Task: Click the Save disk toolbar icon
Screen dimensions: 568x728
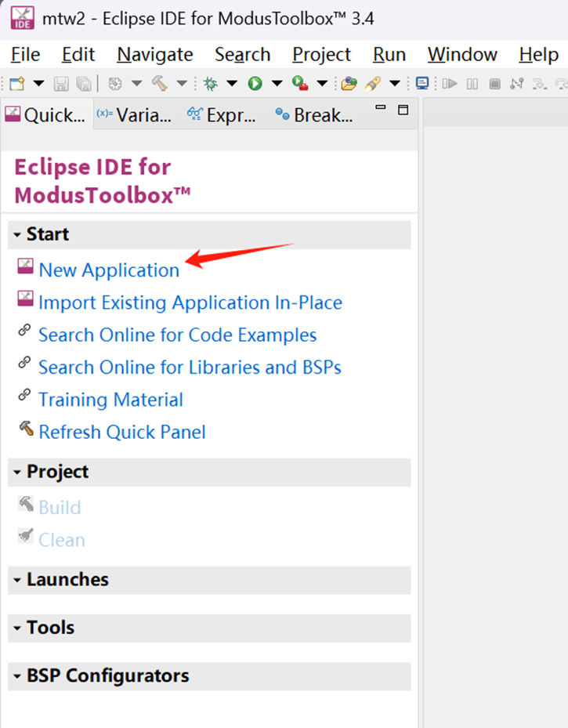Action: pos(62,83)
